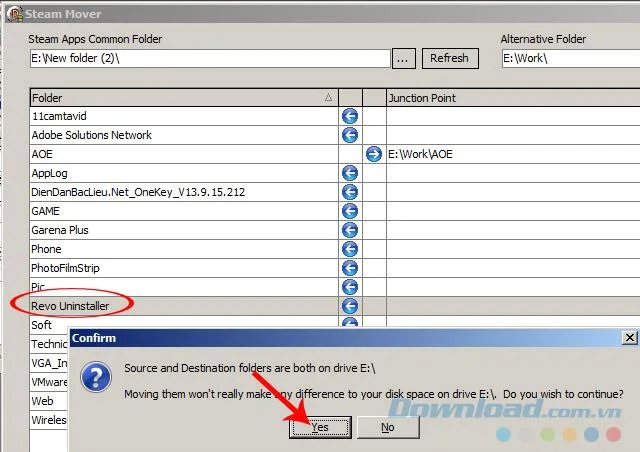640x452 pixels.
Task: Click the E:\Work\AOE junction point cell
Action: (513, 154)
